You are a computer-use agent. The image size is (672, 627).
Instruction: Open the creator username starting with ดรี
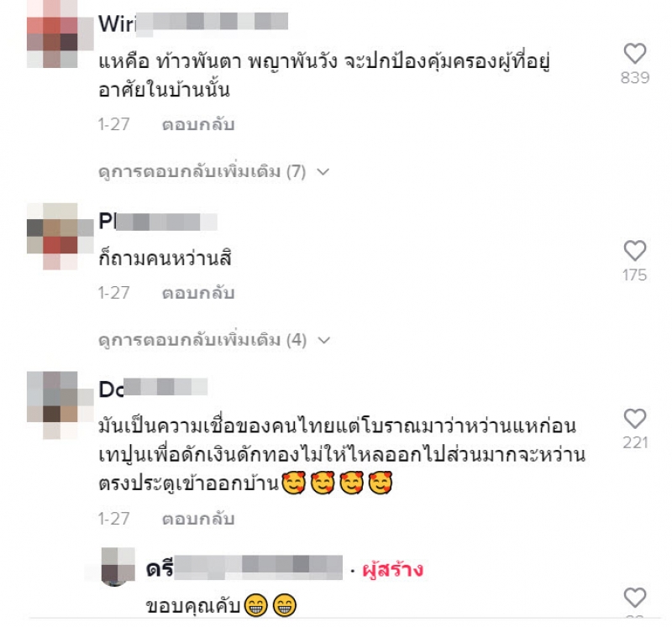pos(244,568)
